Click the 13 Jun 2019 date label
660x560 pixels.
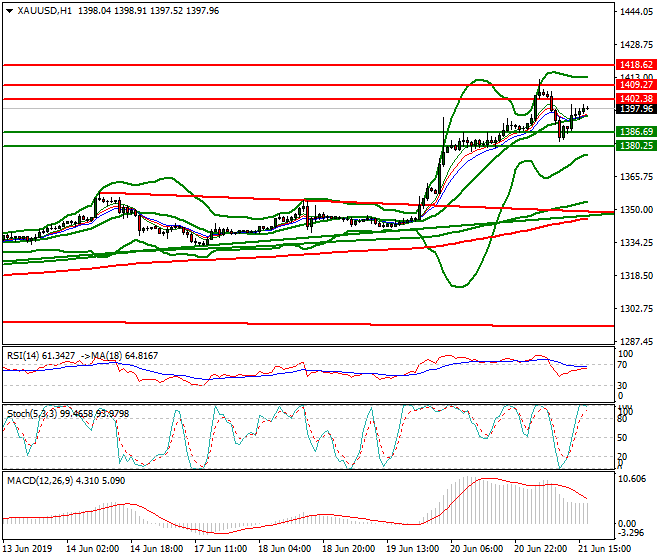27,549
